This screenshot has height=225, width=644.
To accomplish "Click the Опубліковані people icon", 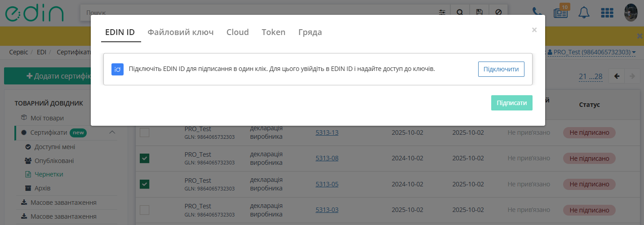I will tap(28, 161).
